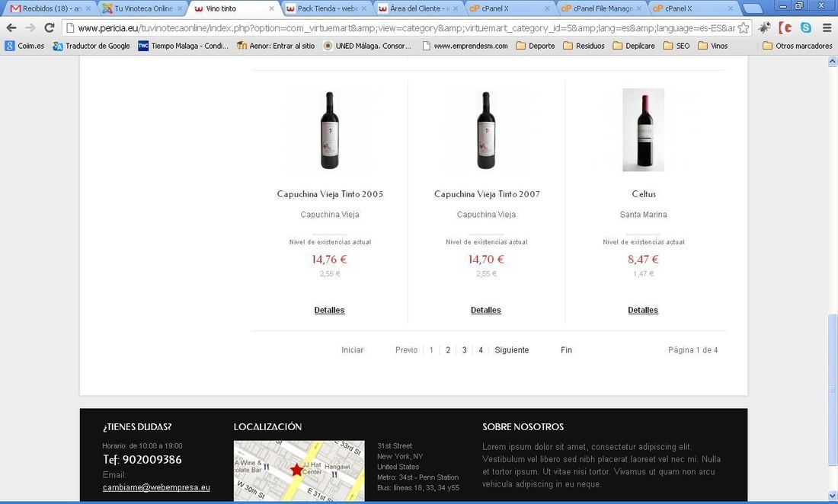The image size is (838, 504).
Task: Close the cPanel File Manager tab
Action: click(638, 8)
